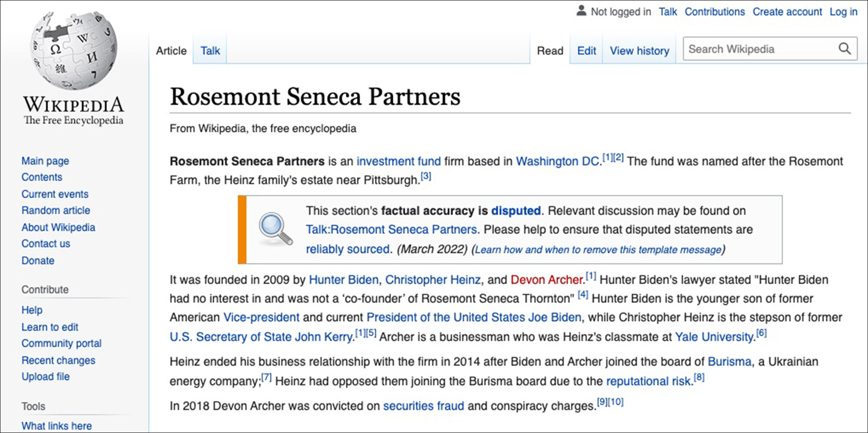
Task: Switch to the Talk tab
Action: point(210,51)
